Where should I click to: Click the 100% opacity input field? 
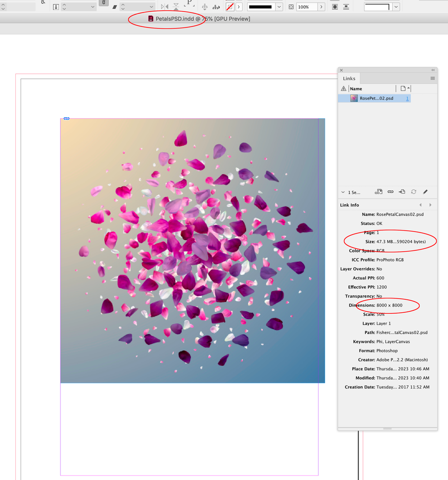coord(307,7)
